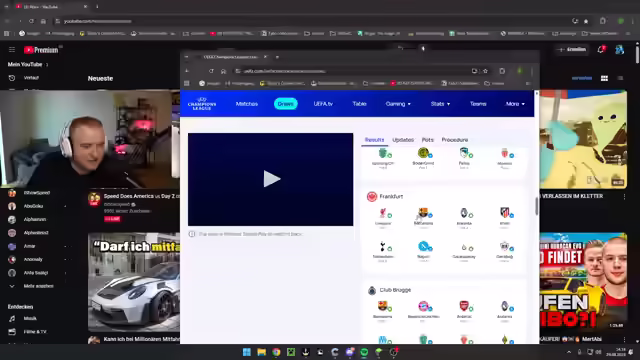Click the UEFA page vertical scrollbar
The image size is (640, 360).
536,207
